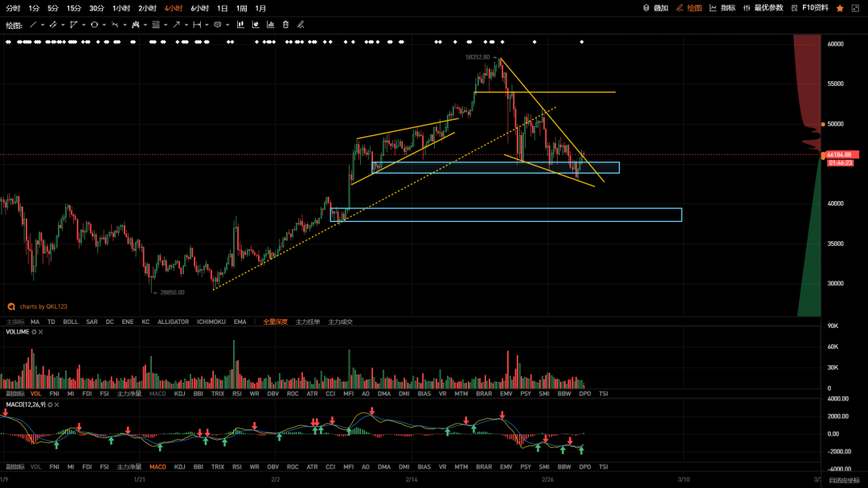
Task: Toggle 全量深度 depth display
Action: pyautogui.click(x=275, y=322)
